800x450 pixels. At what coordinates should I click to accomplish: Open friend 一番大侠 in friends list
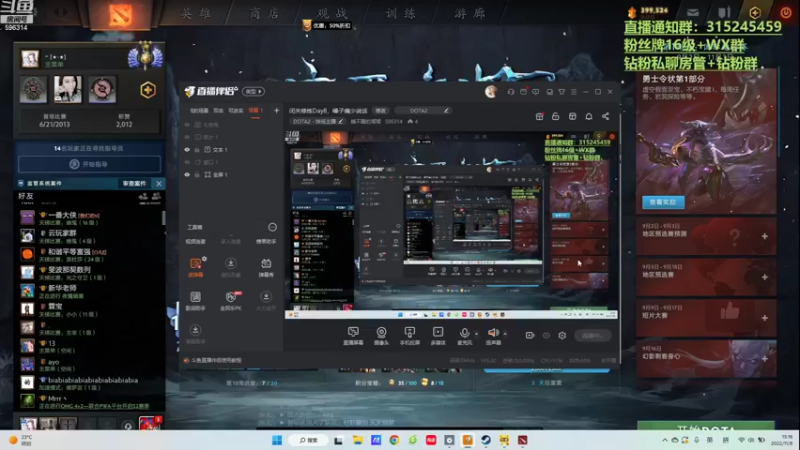pos(90,218)
